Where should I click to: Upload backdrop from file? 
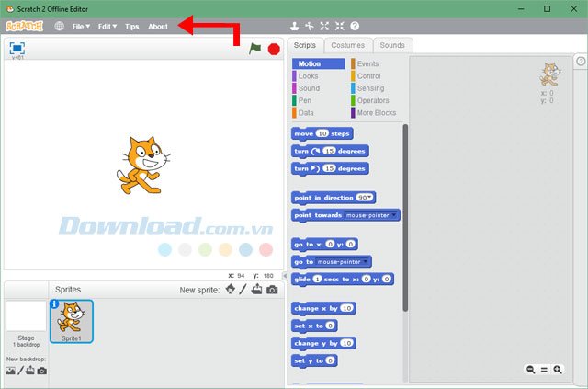point(30,371)
